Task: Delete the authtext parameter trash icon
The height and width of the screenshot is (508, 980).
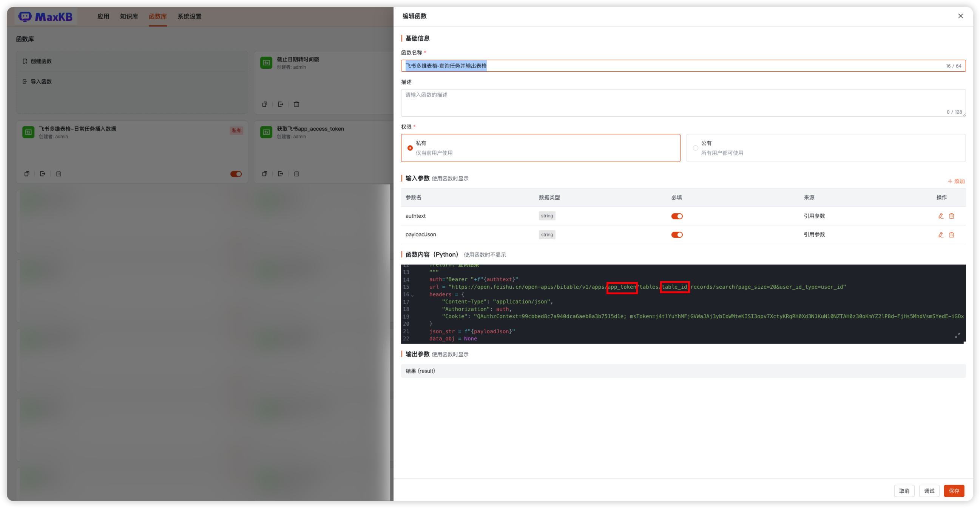Action: pos(951,216)
